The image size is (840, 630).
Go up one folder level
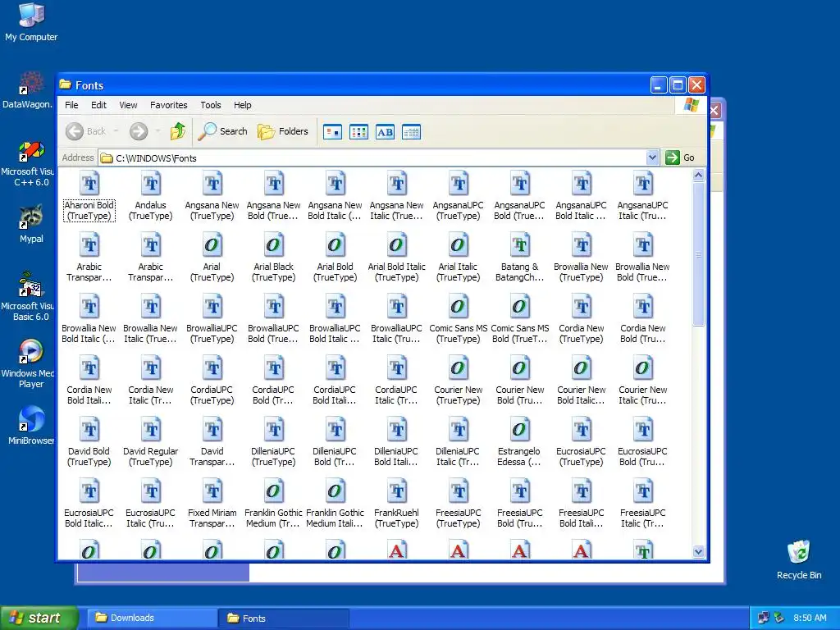178,131
